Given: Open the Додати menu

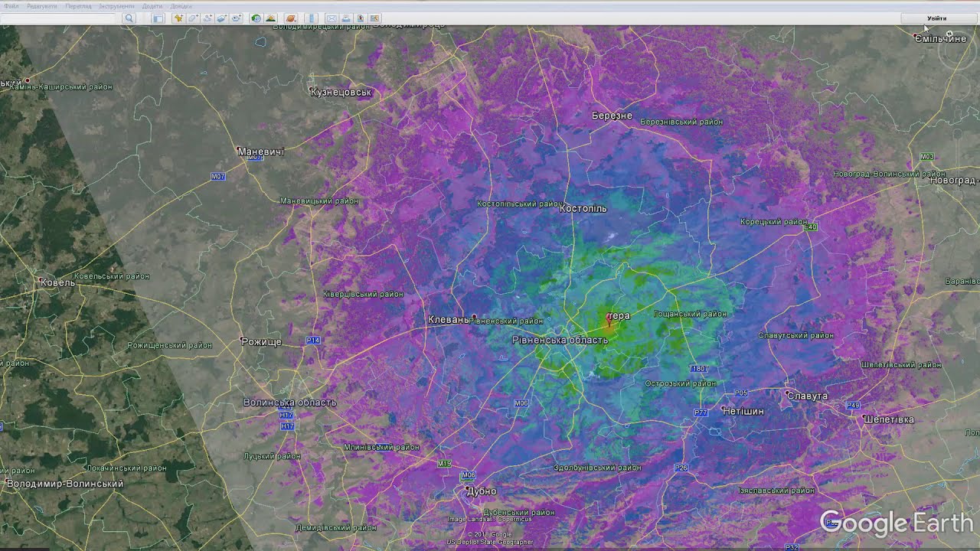Looking at the screenshot, I should click(x=152, y=6).
